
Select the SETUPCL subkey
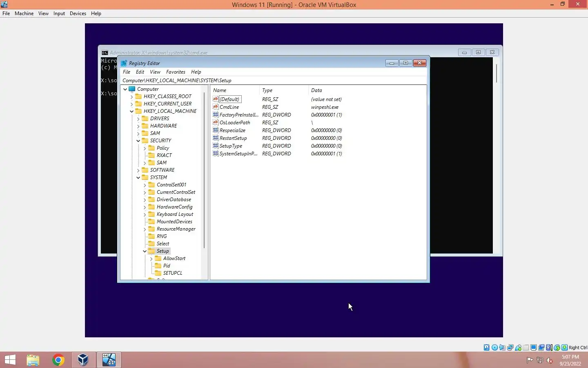(173, 273)
